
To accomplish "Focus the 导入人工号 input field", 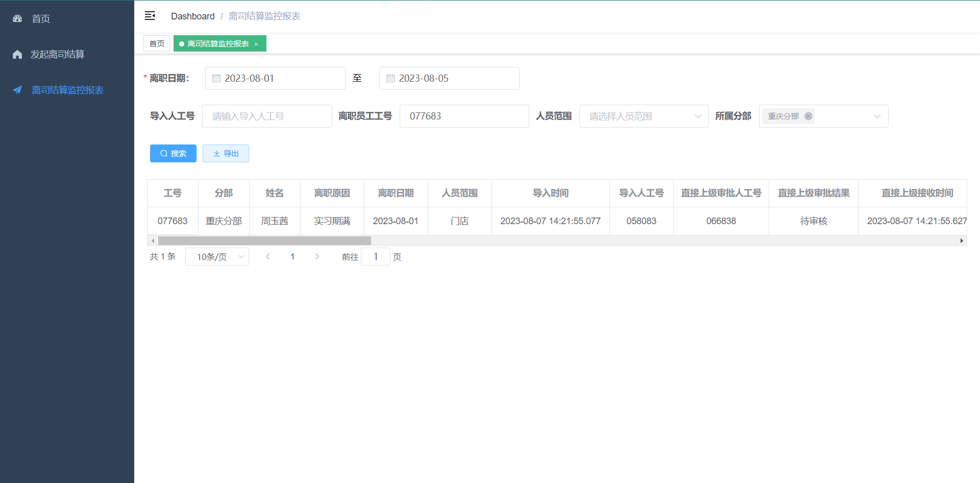I will [267, 116].
